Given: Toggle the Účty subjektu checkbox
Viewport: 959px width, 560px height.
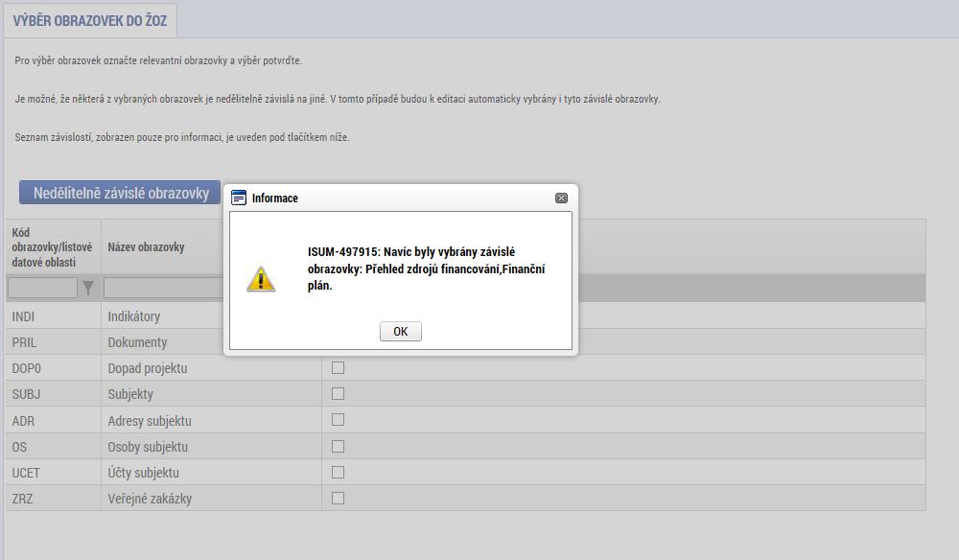Looking at the screenshot, I should tap(338, 472).
